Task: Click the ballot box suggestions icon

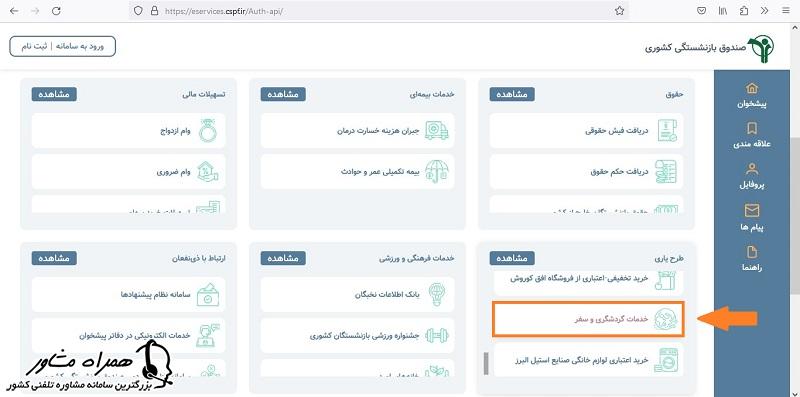Action: click(207, 294)
